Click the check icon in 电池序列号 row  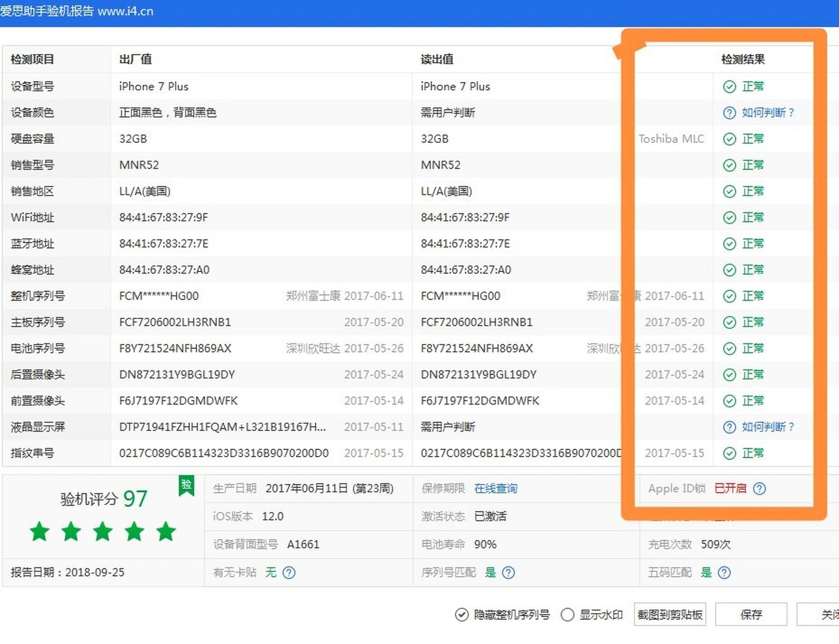tap(729, 348)
